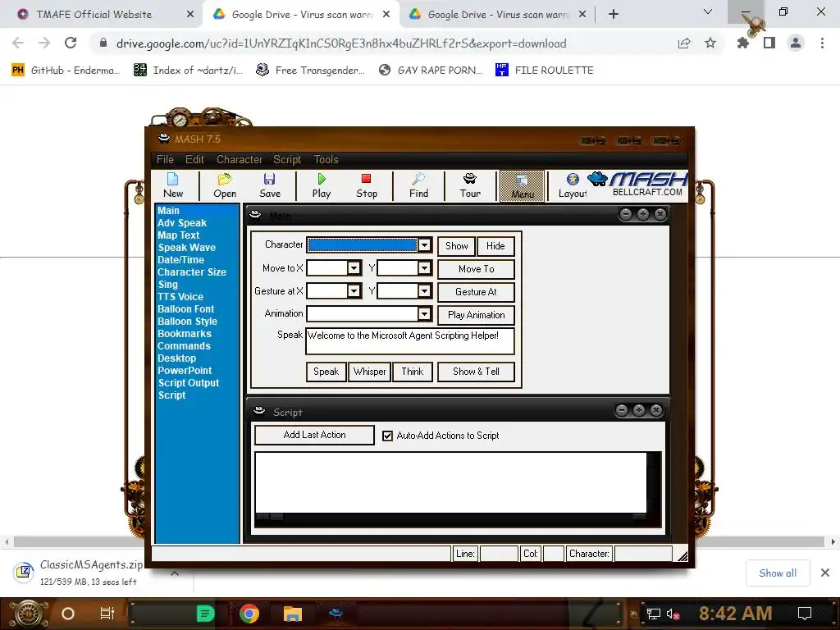Expand the Animation dropdown
Screen dimensions: 840x630
(424, 314)
